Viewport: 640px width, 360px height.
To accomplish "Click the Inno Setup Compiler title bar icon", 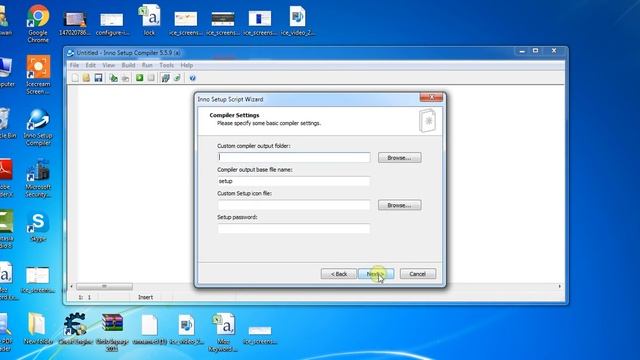I will pos(70,53).
